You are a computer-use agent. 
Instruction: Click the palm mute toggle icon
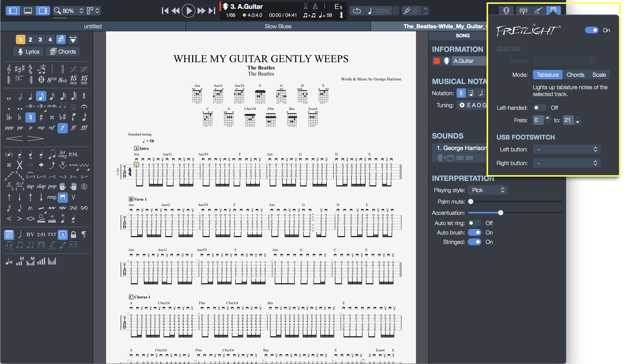[x=470, y=201]
